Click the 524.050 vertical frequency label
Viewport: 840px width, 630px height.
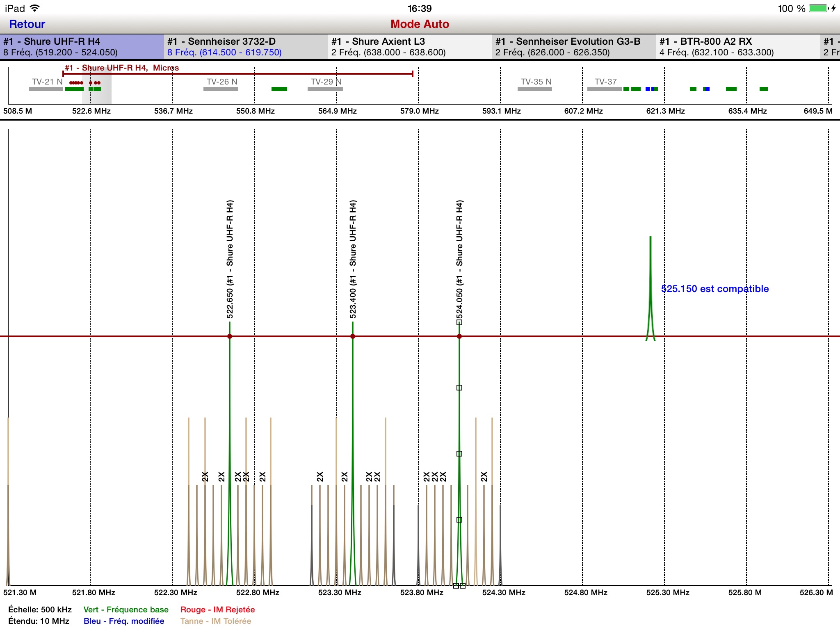point(459,259)
